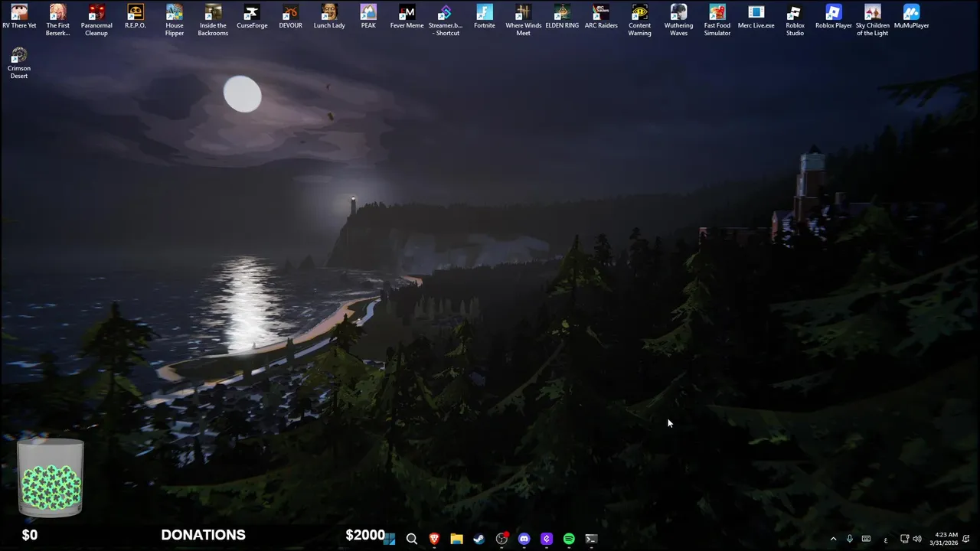Open OBS Studio from the taskbar
This screenshot has width=980, height=551.
[x=501, y=539]
